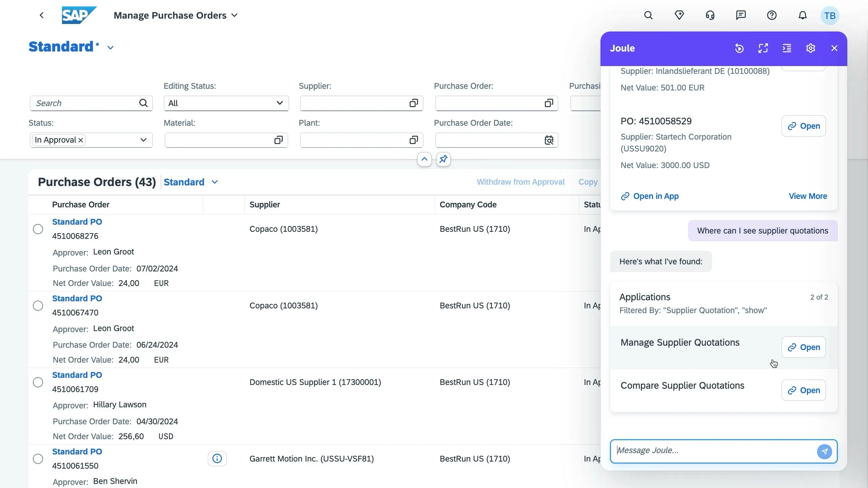Collapse the filter header with the up arrow
The height and width of the screenshot is (488, 868).
pyautogui.click(x=424, y=159)
